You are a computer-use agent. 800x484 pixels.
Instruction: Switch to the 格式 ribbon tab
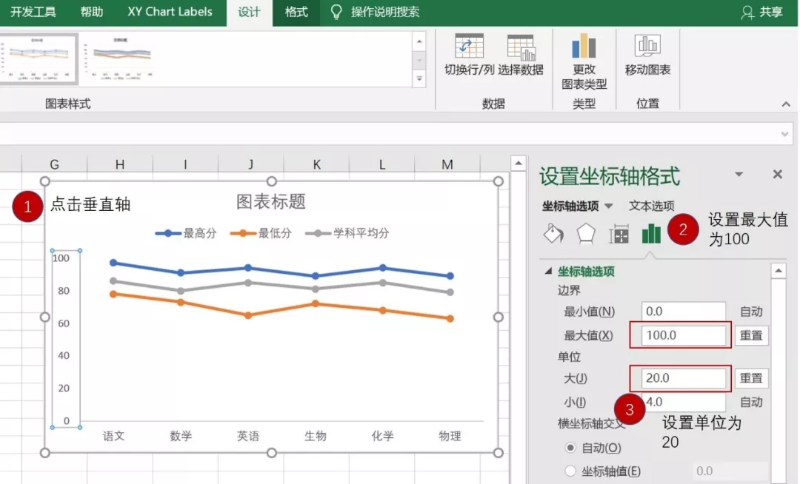point(296,12)
